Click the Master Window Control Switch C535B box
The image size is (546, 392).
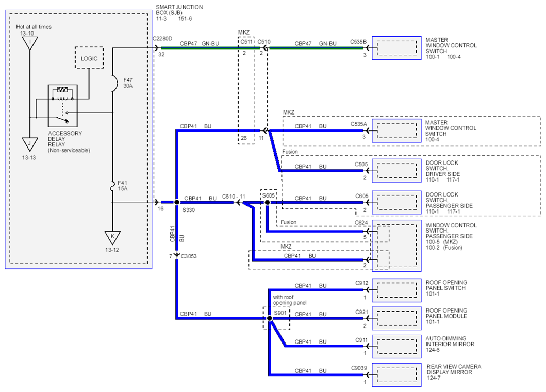pos(396,48)
